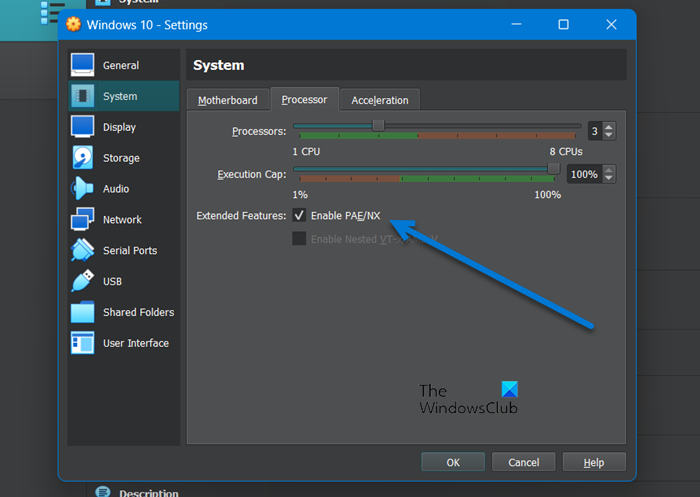The width and height of the screenshot is (700, 497).
Task: Increase processor count with up arrow
Action: tap(608, 127)
